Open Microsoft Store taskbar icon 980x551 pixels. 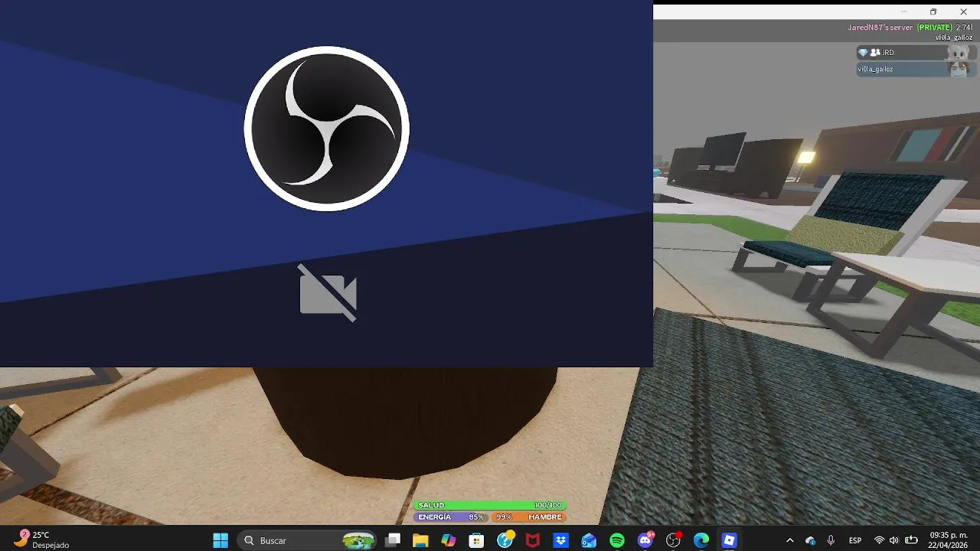click(x=476, y=540)
